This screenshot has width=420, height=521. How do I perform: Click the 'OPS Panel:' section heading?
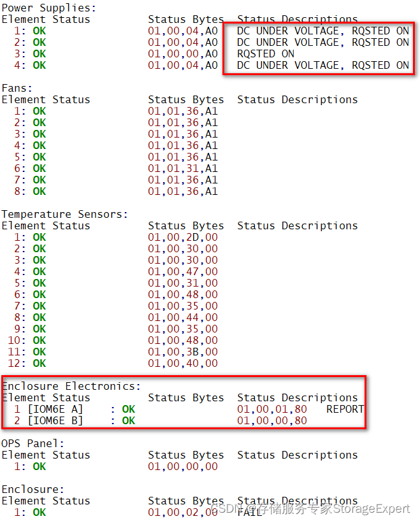[x=33, y=443]
